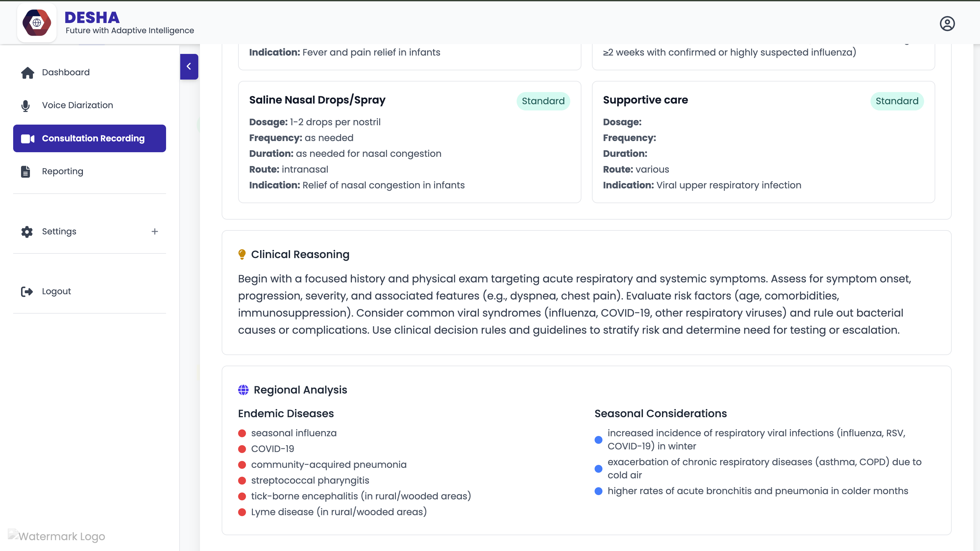
Task: Click the Clinical Reasoning lightbulb icon
Action: (x=242, y=254)
